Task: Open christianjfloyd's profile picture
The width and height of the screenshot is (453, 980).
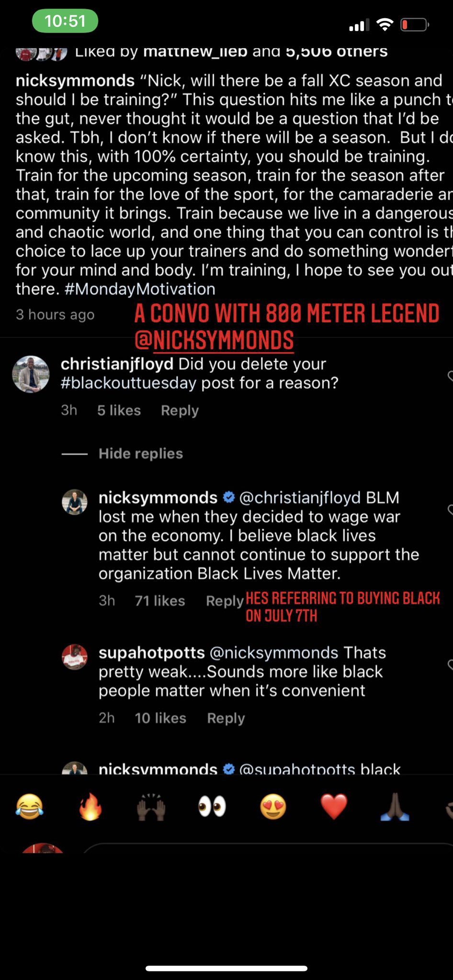Action: (x=31, y=374)
